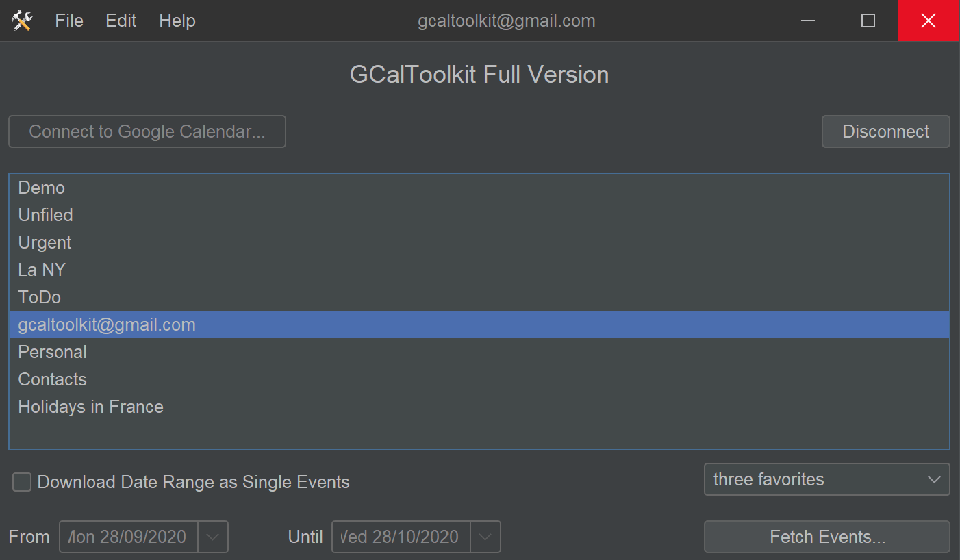
Task: Click the From date input field
Action: click(x=129, y=537)
